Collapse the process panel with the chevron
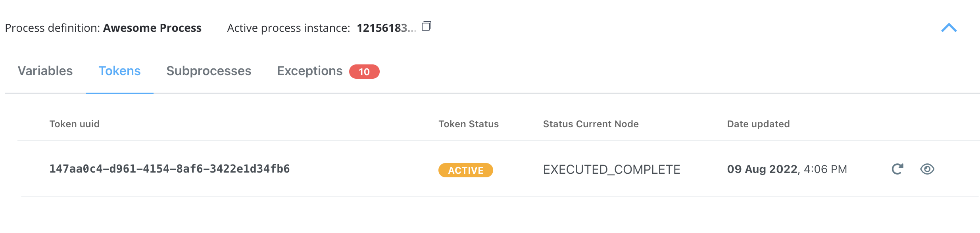Image resolution: width=980 pixels, height=233 pixels. [949, 28]
